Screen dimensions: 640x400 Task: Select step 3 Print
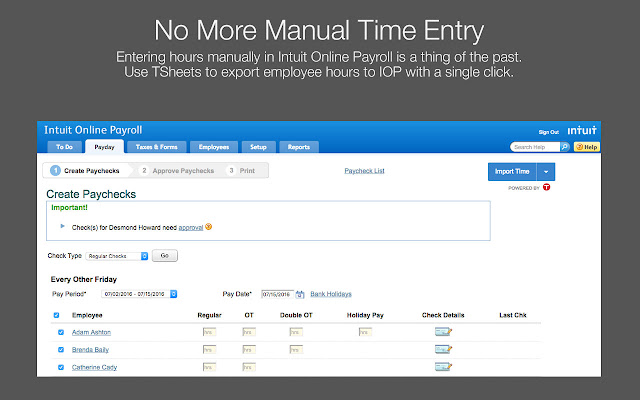(242, 171)
